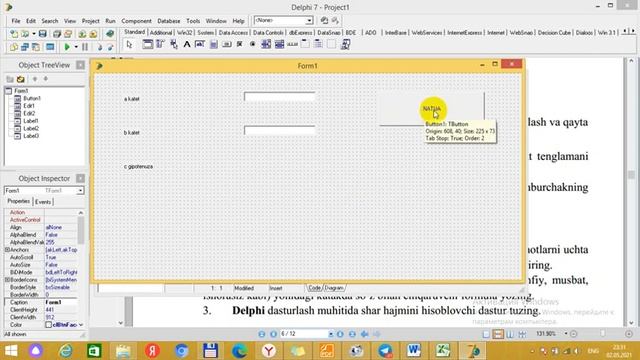This screenshot has width=640, height=360.
Task: Open the desktop layout <None> dropdown
Action: click(x=309, y=20)
